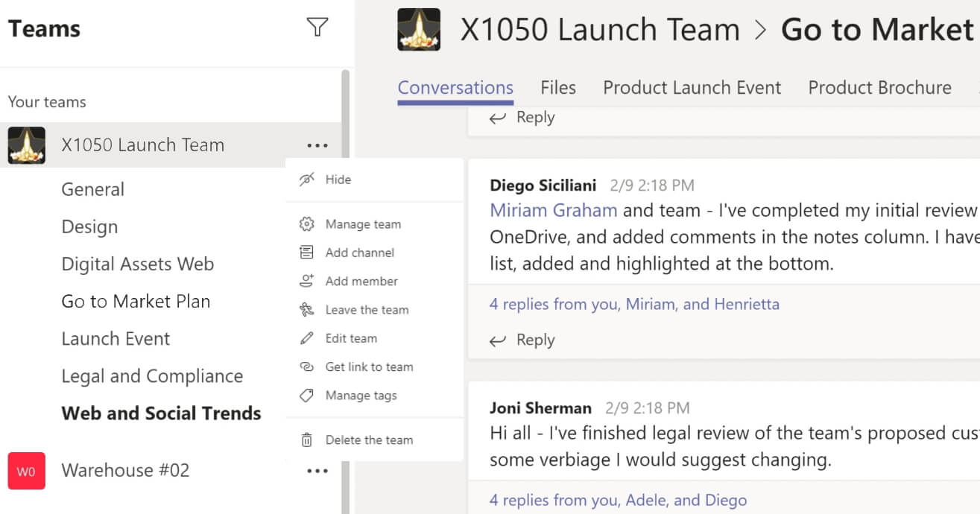Open the Teams filter funnel icon
Viewport: 980px width, 514px height.
coord(317,28)
